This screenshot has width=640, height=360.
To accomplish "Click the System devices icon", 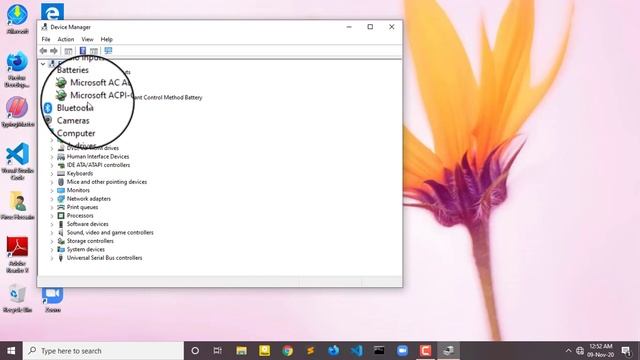I will point(61,249).
